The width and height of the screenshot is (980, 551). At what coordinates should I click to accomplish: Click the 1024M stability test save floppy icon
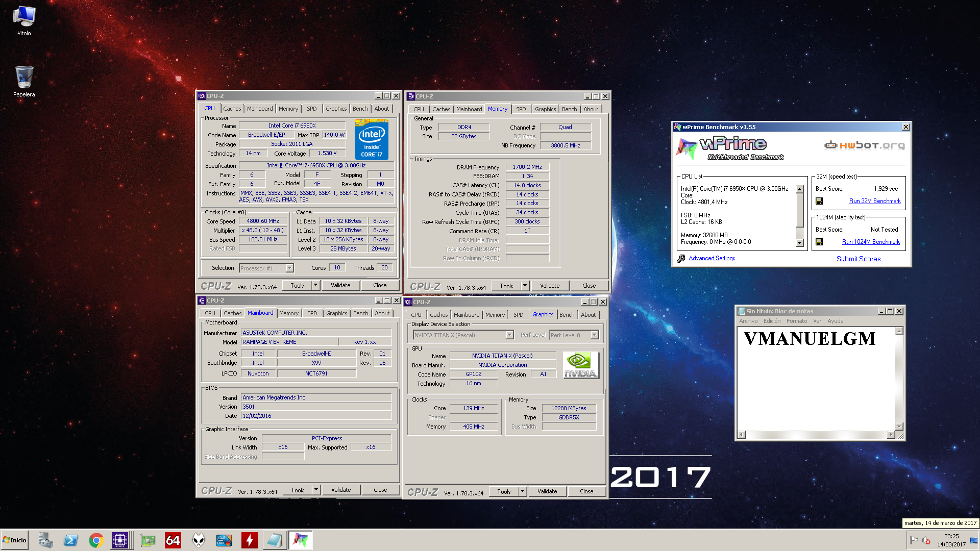[x=819, y=242]
